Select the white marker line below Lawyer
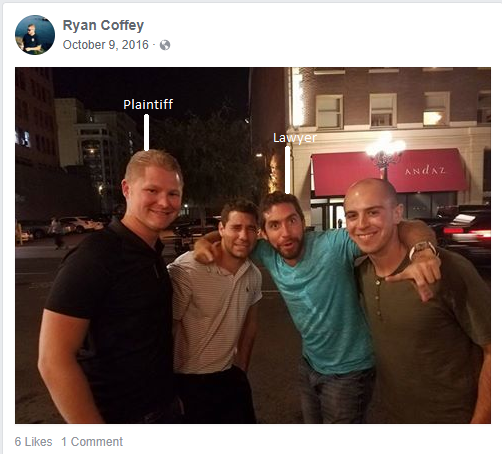The image size is (502, 454). click(287, 170)
